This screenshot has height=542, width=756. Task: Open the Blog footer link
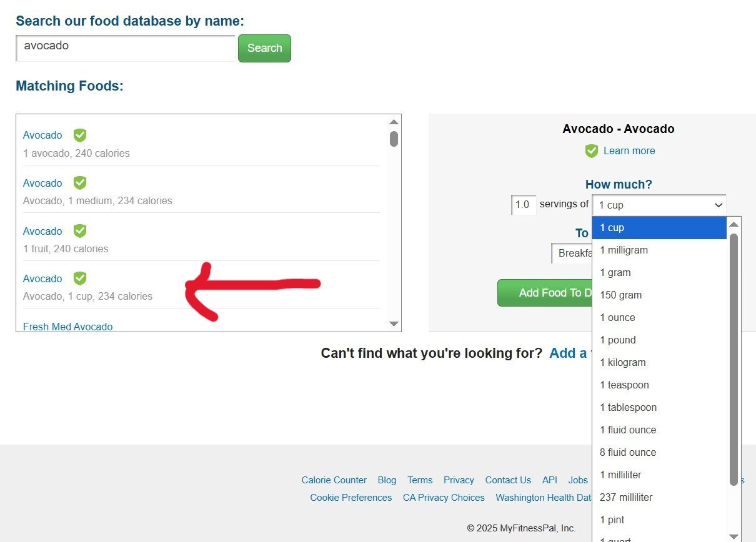click(387, 480)
